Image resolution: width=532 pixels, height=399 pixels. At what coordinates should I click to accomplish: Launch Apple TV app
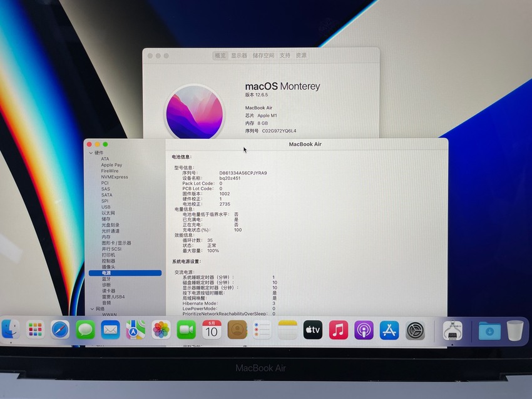pyautogui.click(x=313, y=330)
